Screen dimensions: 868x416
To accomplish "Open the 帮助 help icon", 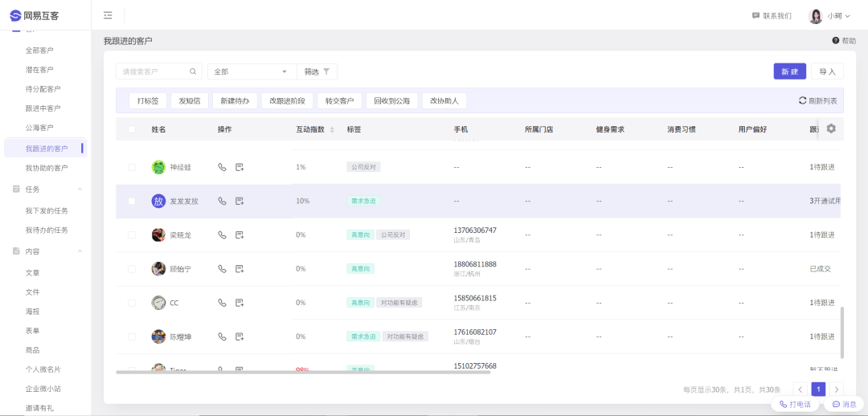I will coord(836,40).
